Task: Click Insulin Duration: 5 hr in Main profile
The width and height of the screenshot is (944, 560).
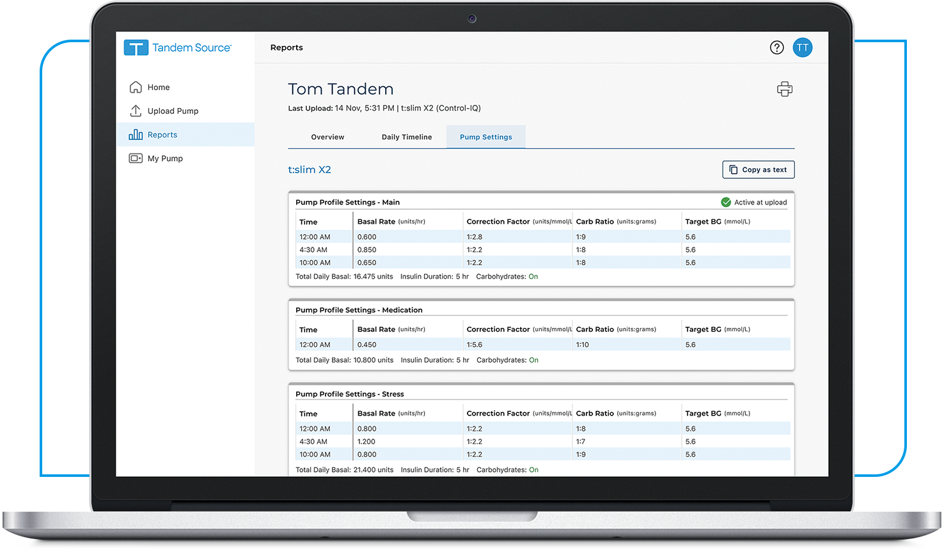Action: [434, 277]
